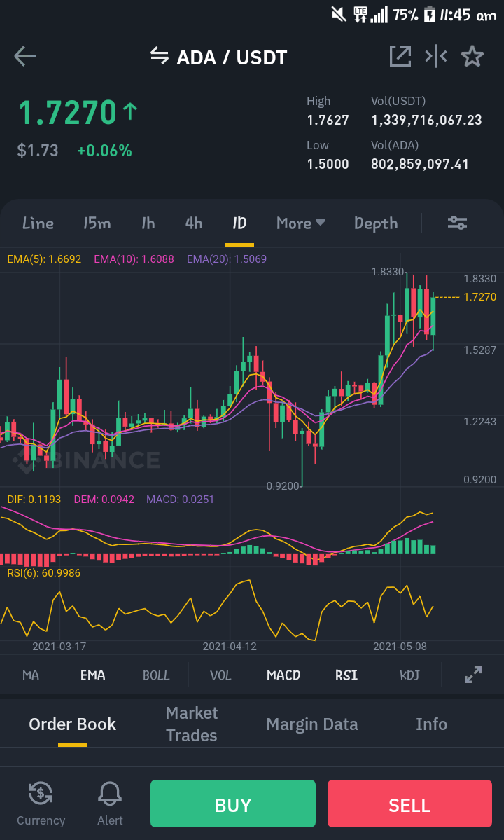Expand chart to fullscreen
Screen dimensions: 504x840
[x=473, y=675]
